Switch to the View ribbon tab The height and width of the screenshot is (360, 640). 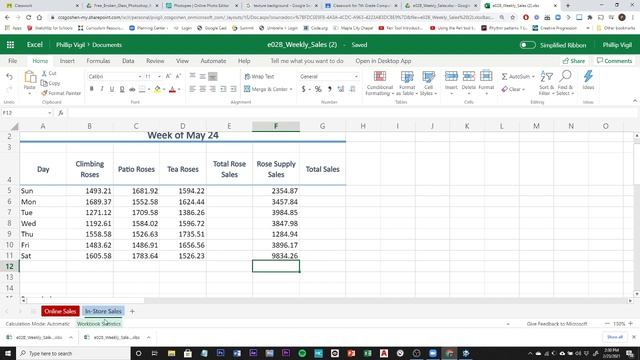(182, 61)
